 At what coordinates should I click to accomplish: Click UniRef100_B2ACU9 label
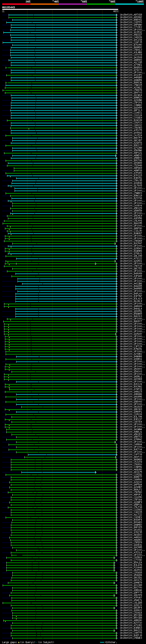[131, 120]
